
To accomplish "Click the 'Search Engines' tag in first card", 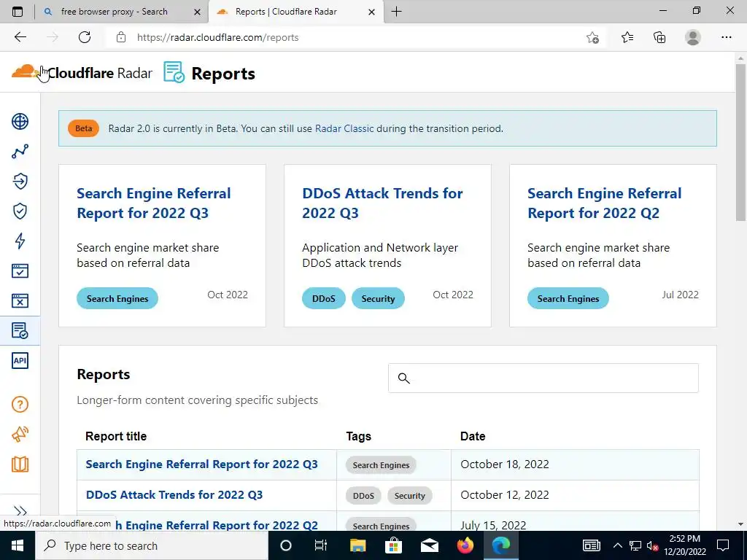I will coord(117,298).
